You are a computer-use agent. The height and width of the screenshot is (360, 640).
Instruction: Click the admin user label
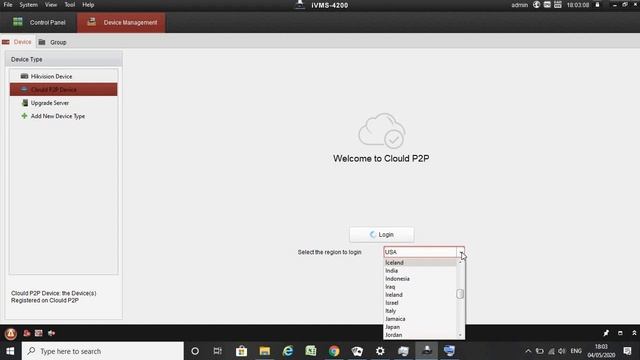[520, 5]
